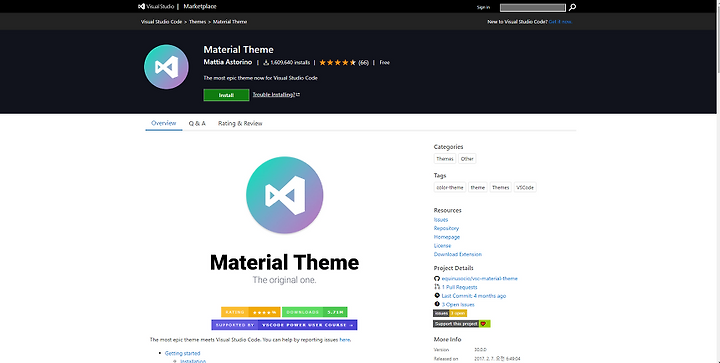The height and width of the screenshot is (363, 720).
Task: Click Download Extension link
Action: [458, 254]
